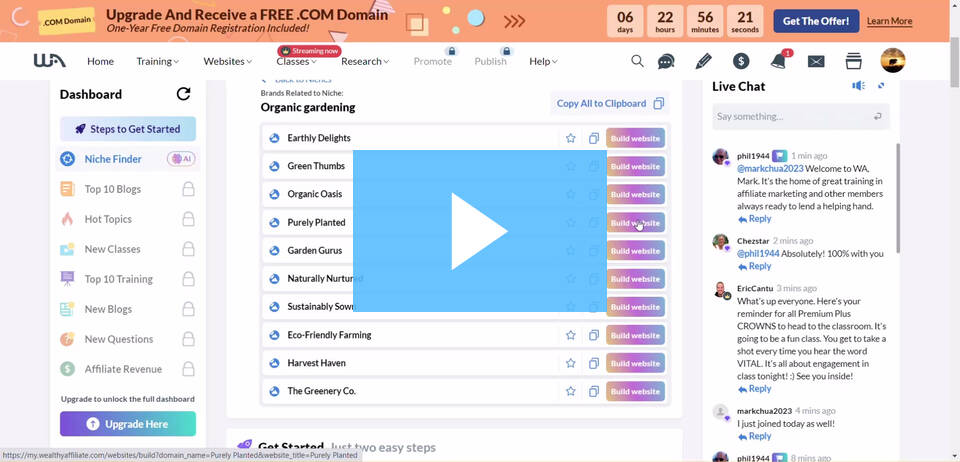Open the locked Publish menu item
The width and height of the screenshot is (960, 462).
tap(490, 61)
